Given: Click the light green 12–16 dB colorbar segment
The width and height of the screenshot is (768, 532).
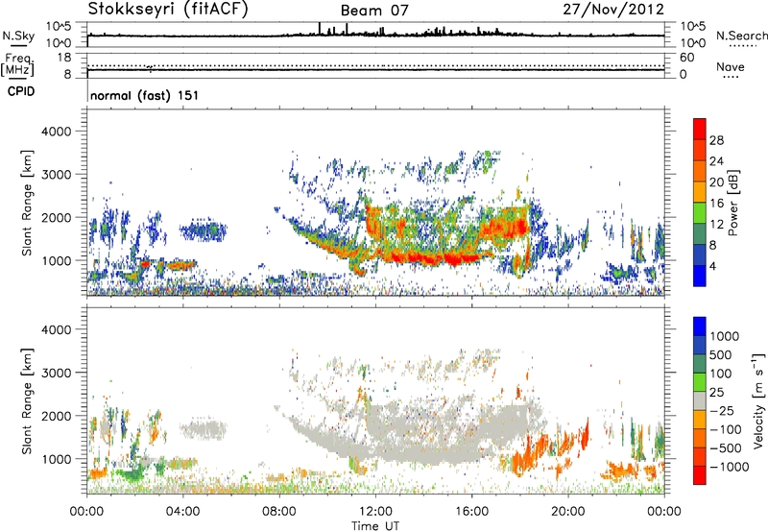Looking at the screenshot, I should click(700, 213).
